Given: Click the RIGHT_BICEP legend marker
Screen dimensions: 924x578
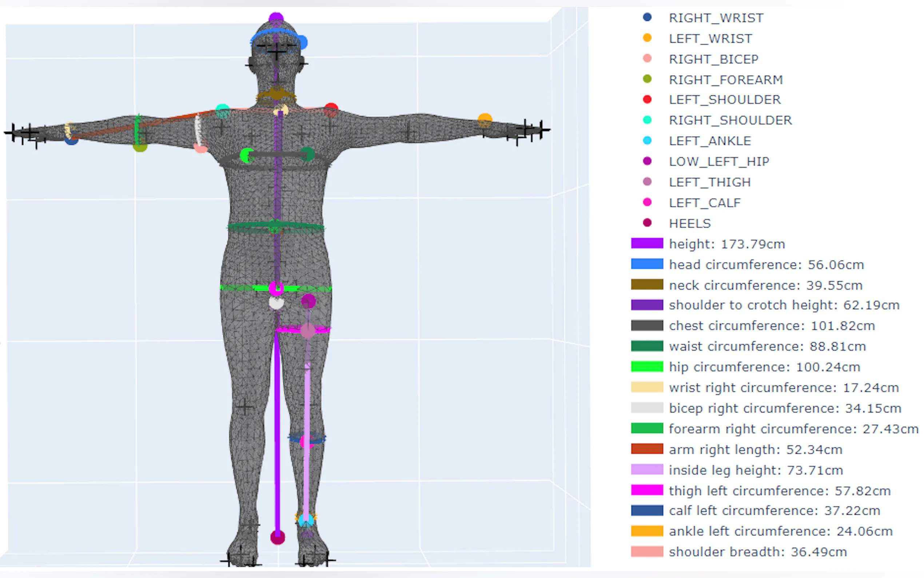Looking at the screenshot, I should click(646, 59).
